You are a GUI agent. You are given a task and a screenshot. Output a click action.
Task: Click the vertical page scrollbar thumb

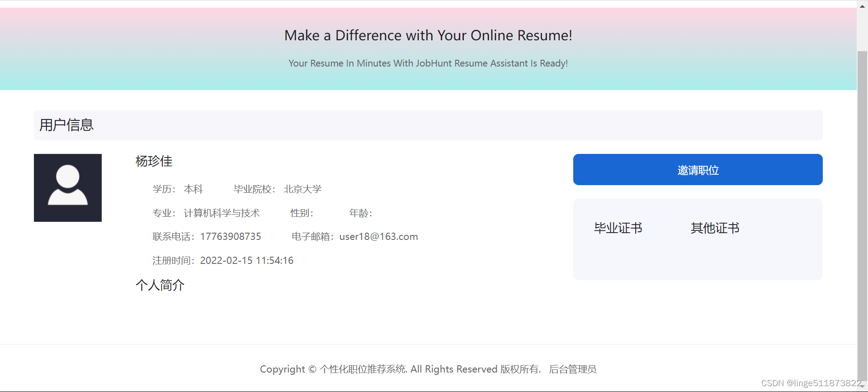(862, 215)
